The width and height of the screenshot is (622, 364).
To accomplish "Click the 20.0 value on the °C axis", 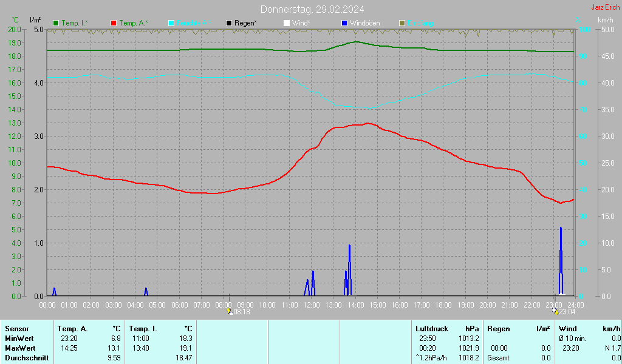I will click(x=15, y=30).
